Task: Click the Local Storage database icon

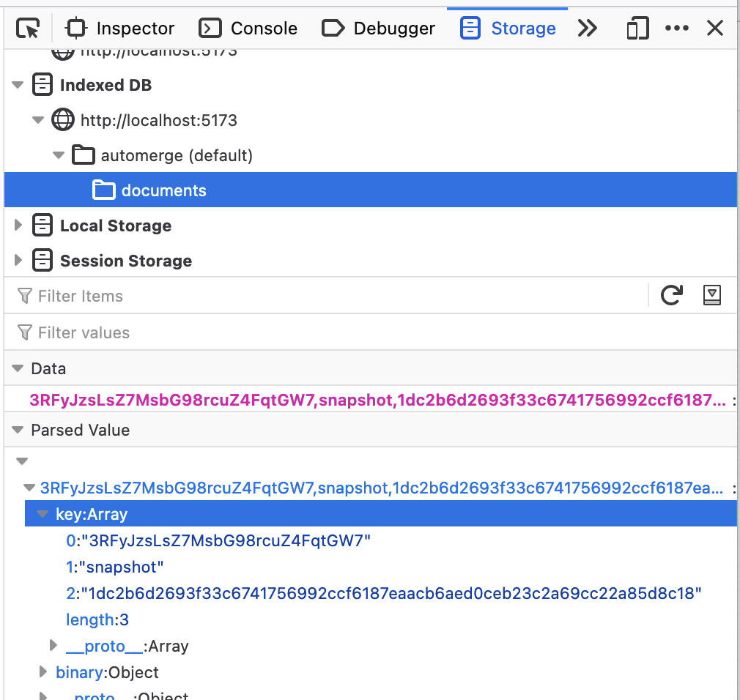Action: 42,226
